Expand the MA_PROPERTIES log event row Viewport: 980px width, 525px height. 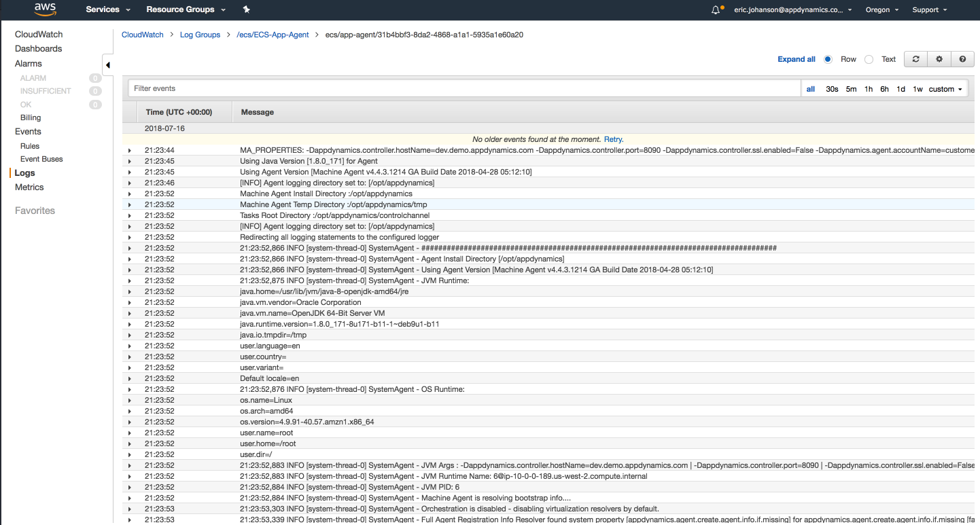pos(129,150)
